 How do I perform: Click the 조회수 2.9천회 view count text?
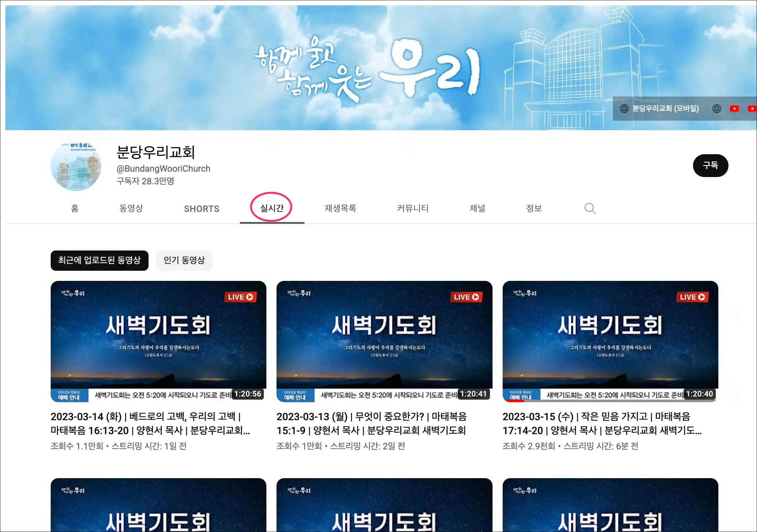pyautogui.click(x=529, y=446)
